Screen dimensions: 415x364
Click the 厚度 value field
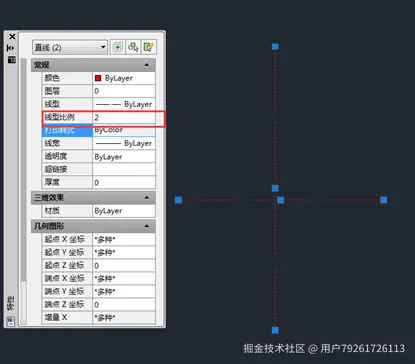pos(124,182)
